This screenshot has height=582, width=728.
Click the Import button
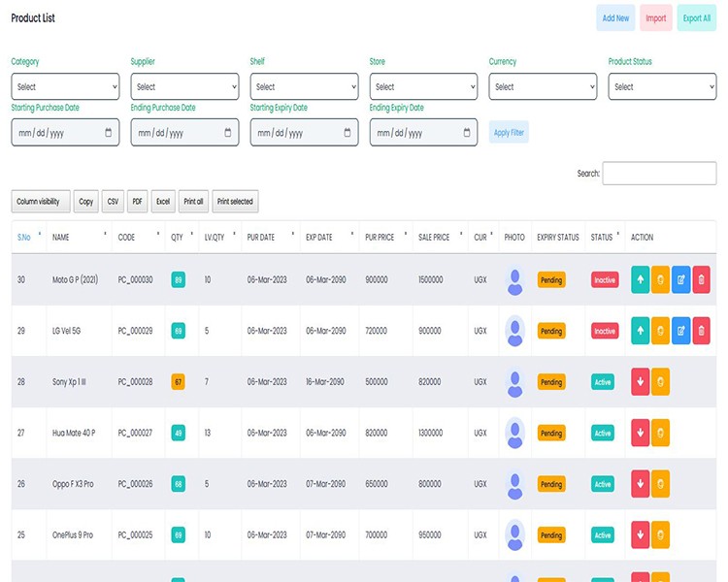tap(655, 18)
